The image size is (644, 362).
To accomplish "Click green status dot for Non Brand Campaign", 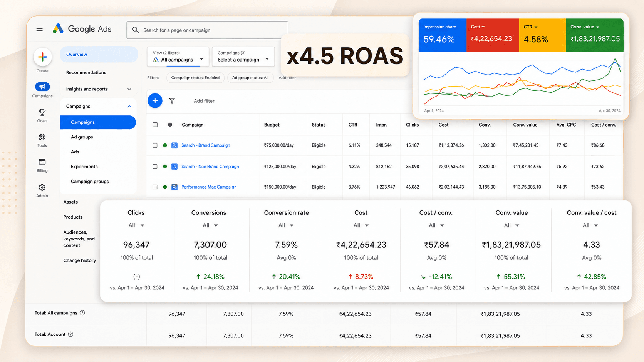I will coord(165,167).
